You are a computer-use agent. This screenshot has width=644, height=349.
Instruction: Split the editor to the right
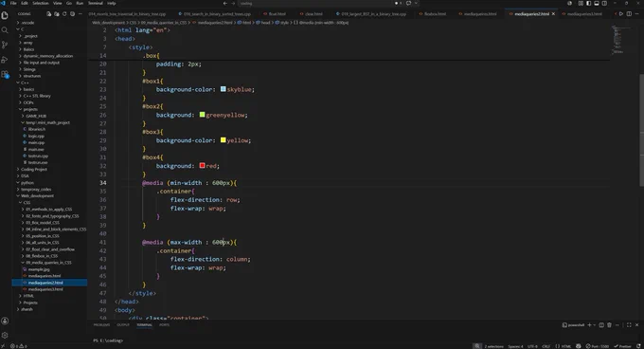(x=629, y=13)
